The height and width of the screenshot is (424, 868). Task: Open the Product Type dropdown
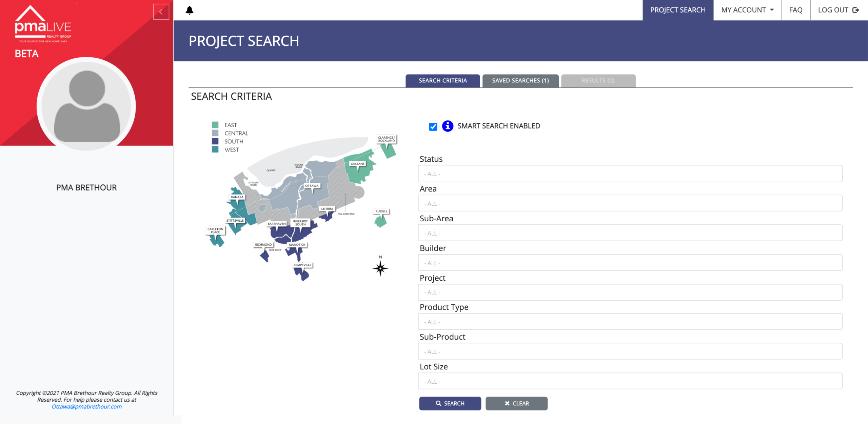point(630,322)
